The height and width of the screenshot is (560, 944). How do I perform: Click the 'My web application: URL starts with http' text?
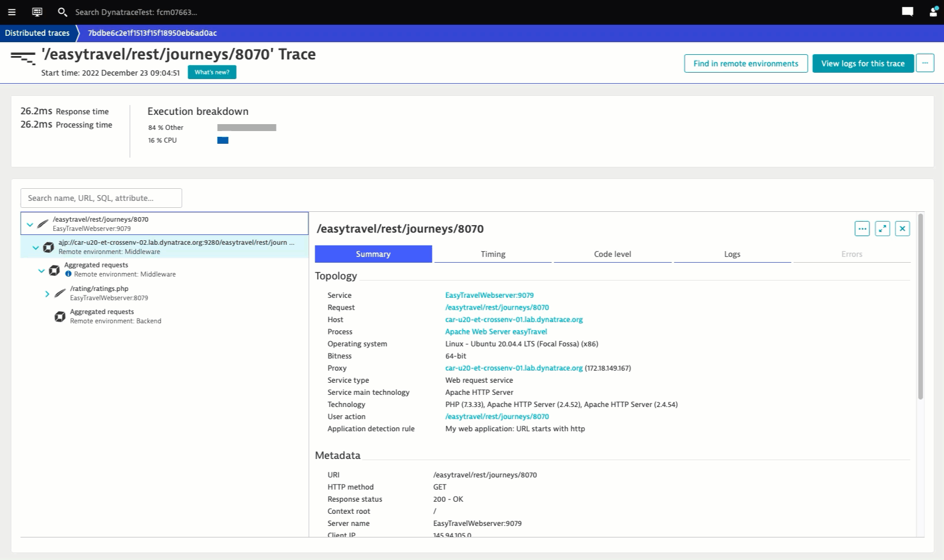pyautogui.click(x=515, y=428)
